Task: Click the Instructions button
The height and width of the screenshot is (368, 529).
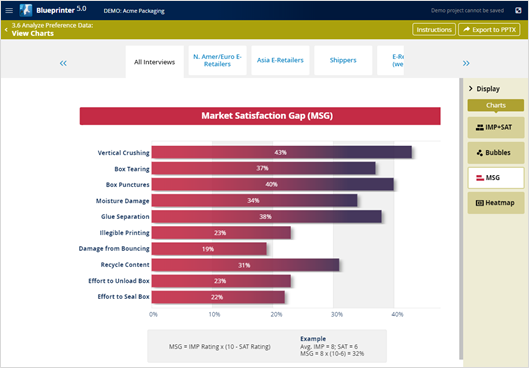Action: point(434,30)
